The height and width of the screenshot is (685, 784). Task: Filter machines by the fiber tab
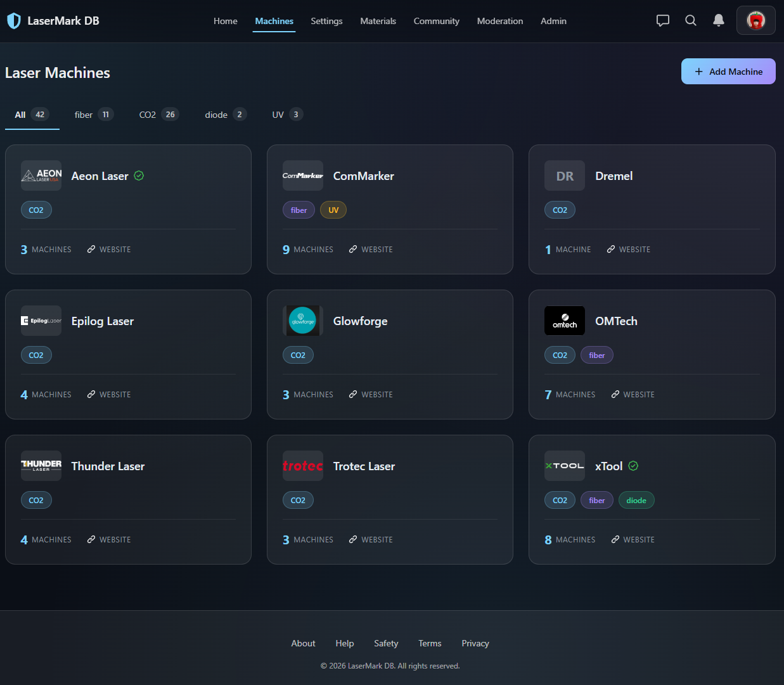tap(93, 115)
